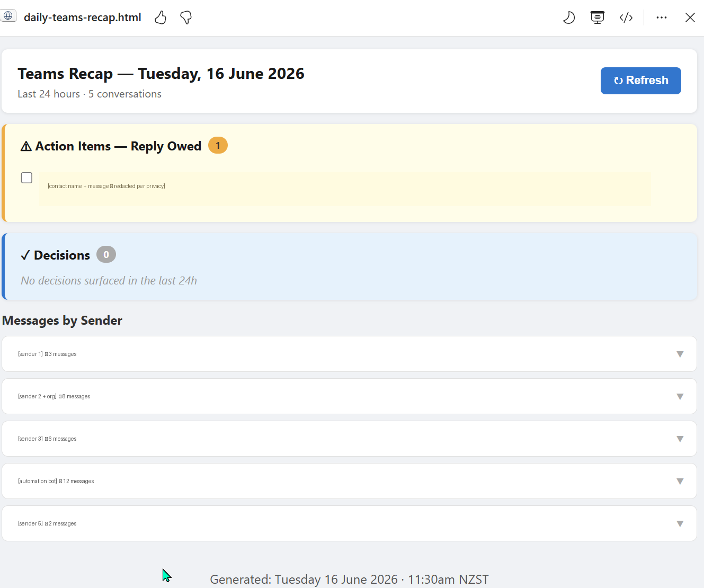Click 'No decisions surfaced in the last 24h'
This screenshot has height=588, width=704.
point(109,281)
